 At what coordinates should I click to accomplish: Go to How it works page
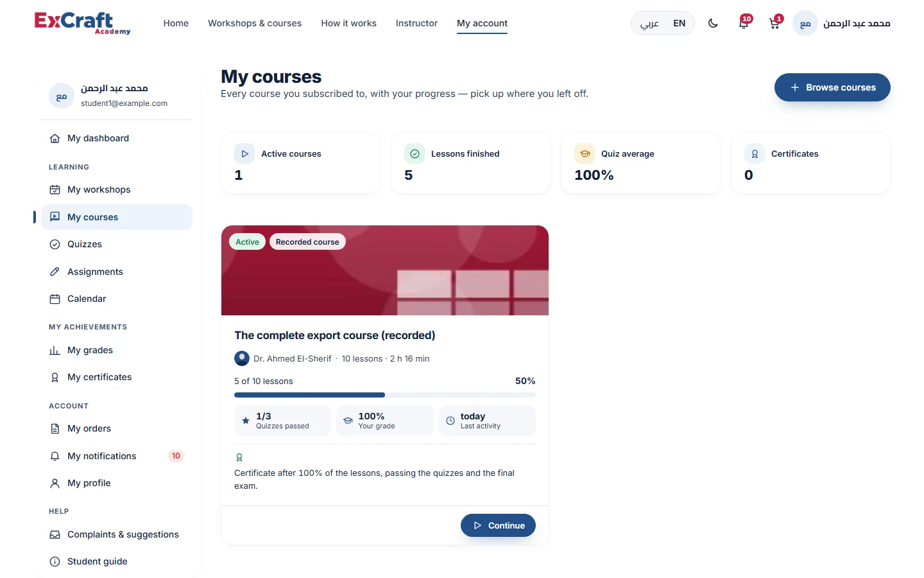coord(348,23)
